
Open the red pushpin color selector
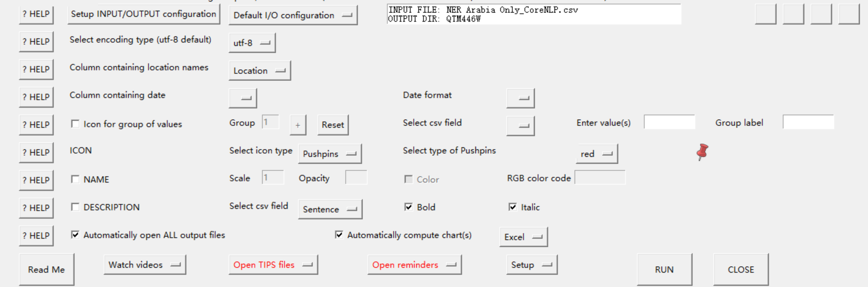pyautogui.click(x=597, y=153)
